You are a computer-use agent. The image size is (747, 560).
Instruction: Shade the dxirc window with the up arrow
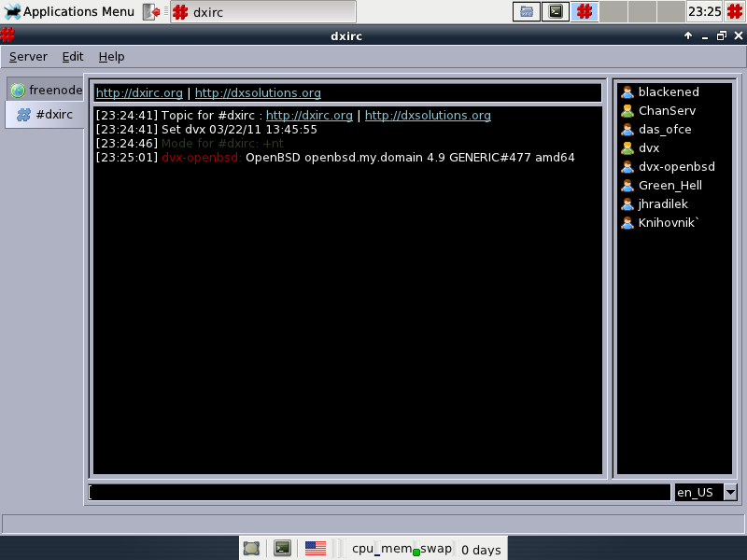(688, 35)
